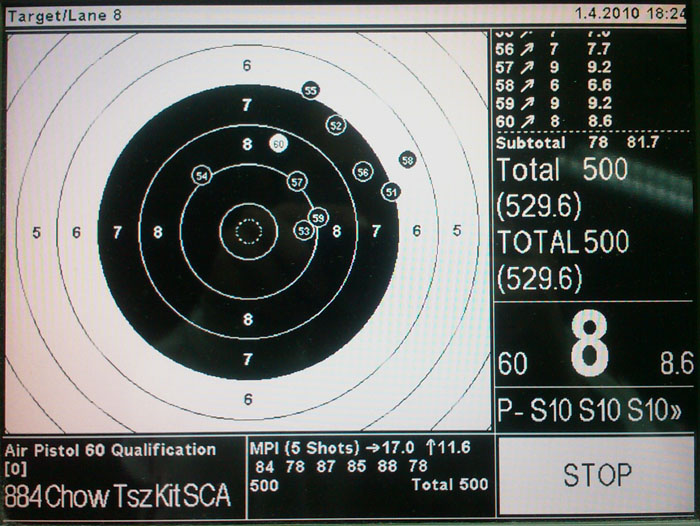Select shot marker 58 on the target

407,160
